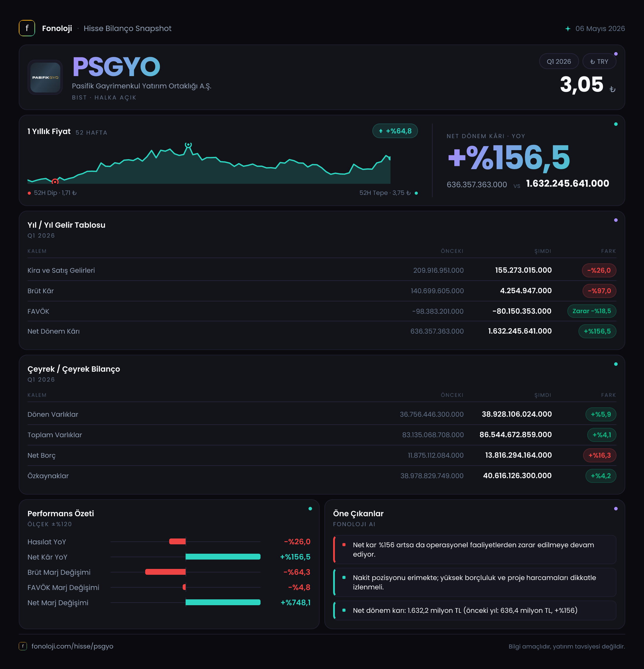
Task: Click the 1 Yıllık Fiyat chart area
Action: [x=209, y=164]
